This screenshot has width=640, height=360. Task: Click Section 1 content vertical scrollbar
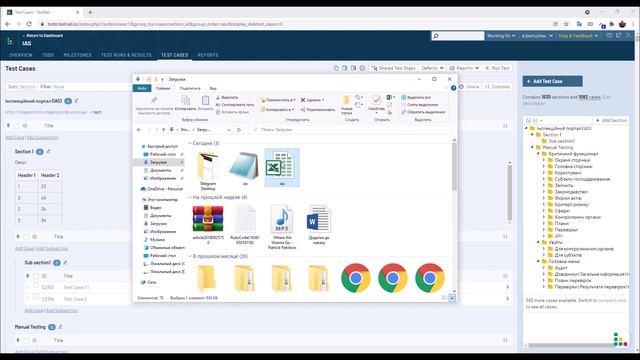509,192
